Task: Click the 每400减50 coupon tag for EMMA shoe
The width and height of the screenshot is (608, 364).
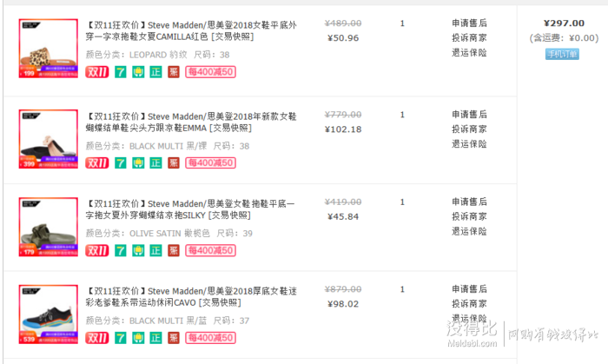Action: [210, 162]
